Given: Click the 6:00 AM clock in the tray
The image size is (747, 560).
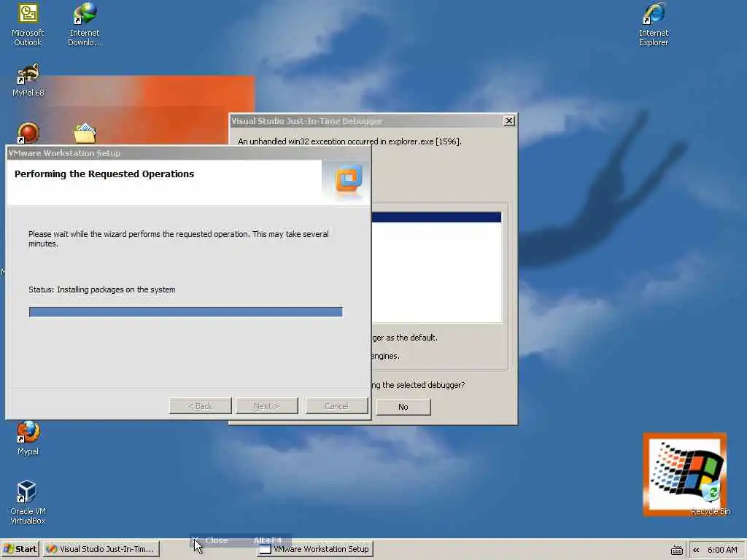Looking at the screenshot, I should click(x=722, y=550).
